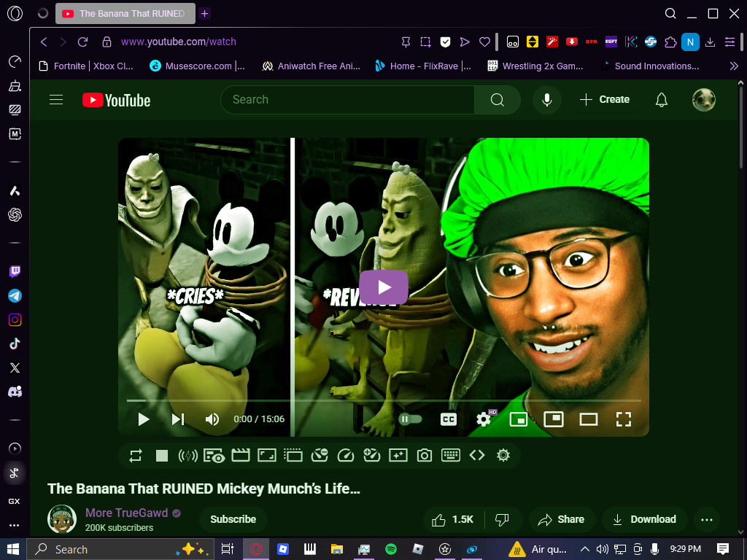Show hidden system tray icons
This screenshot has height=560, width=747.
coord(584,549)
